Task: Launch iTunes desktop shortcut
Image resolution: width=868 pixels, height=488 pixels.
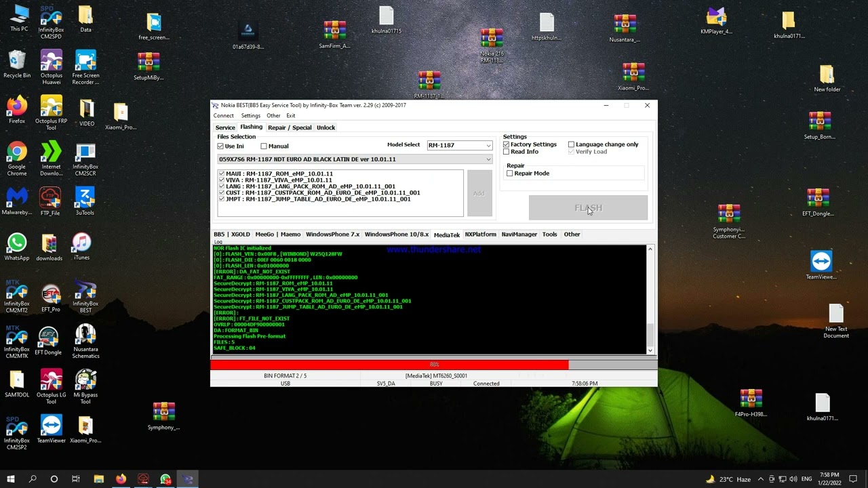Action: tap(81, 247)
